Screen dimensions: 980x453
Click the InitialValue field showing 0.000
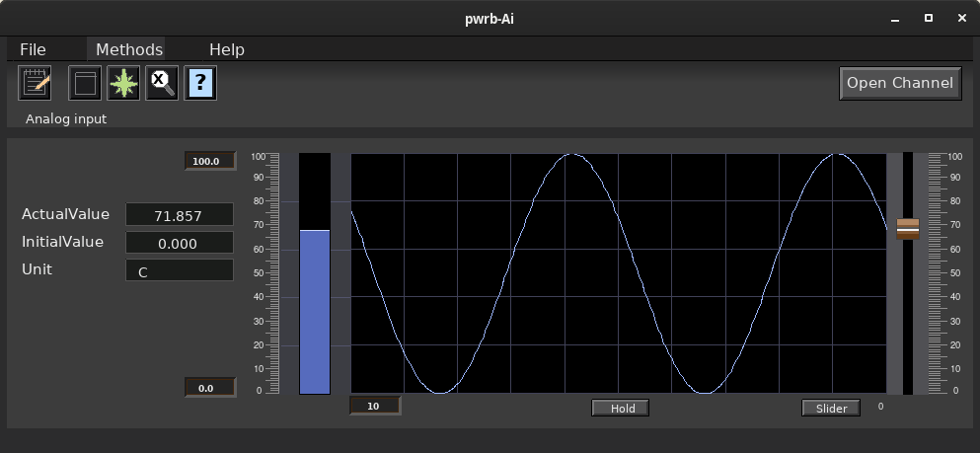click(179, 243)
